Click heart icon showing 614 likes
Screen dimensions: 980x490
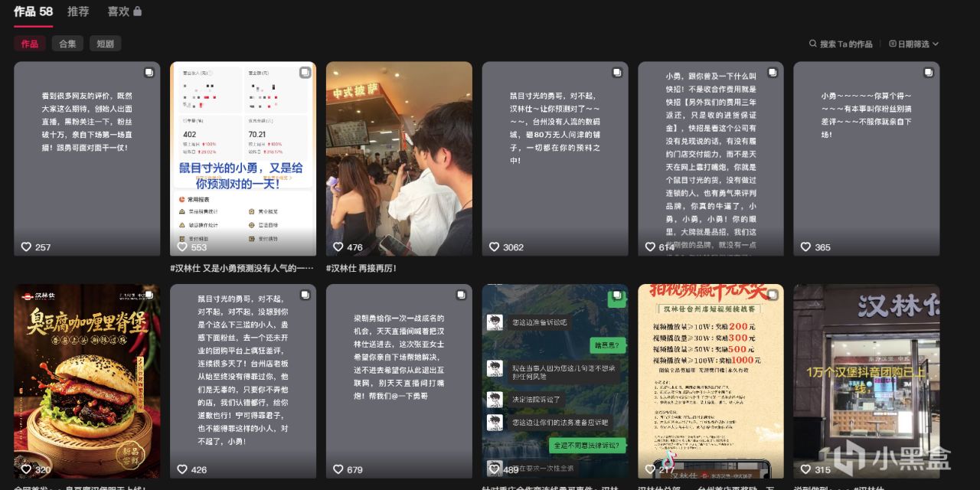(650, 247)
